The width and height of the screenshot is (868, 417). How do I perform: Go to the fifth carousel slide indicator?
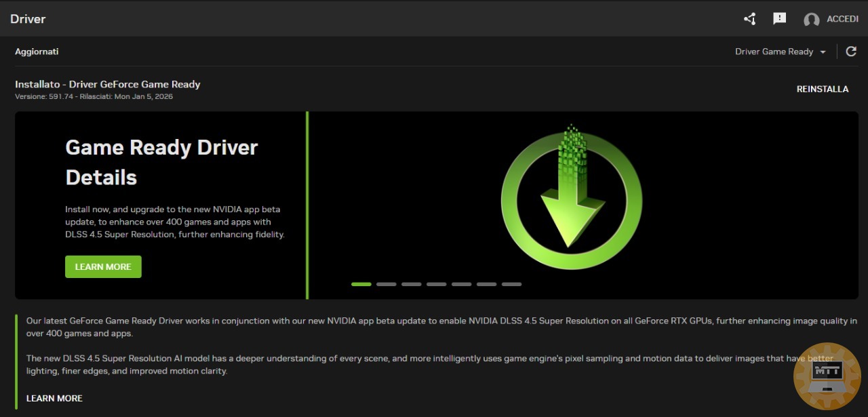point(462,284)
